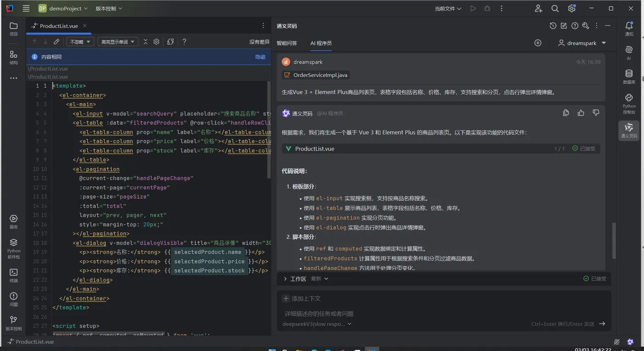Screen dimensions: 644x351
Task: Open the 不忽略 whitespace dropdown
Action: 80,42
